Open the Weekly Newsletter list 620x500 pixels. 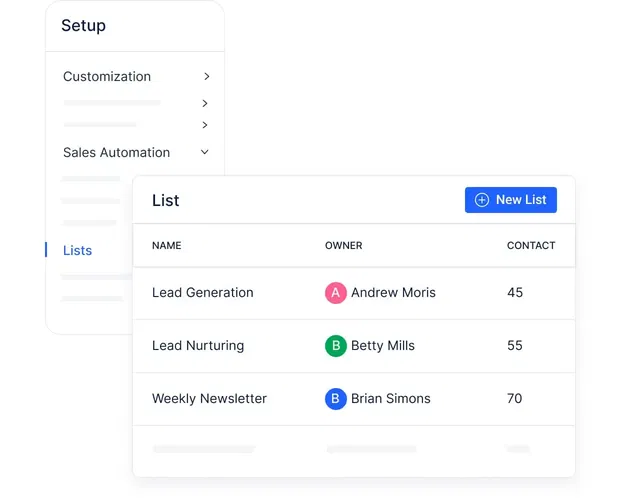click(x=209, y=399)
